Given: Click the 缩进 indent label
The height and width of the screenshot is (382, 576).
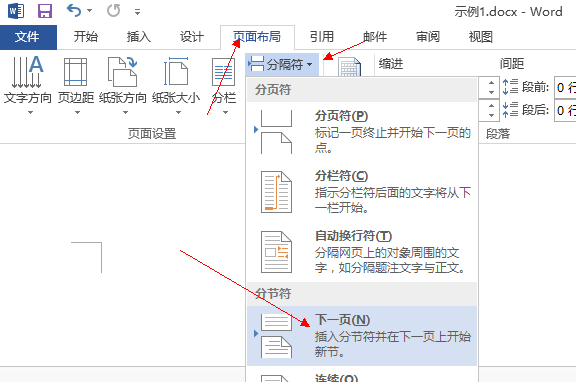Looking at the screenshot, I should (x=391, y=64).
